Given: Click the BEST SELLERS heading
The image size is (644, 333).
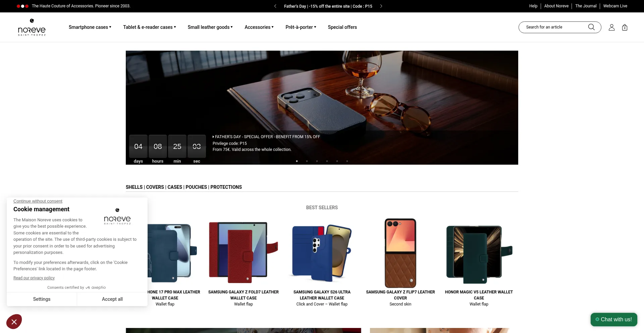Looking at the screenshot, I should tap(322, 208).
